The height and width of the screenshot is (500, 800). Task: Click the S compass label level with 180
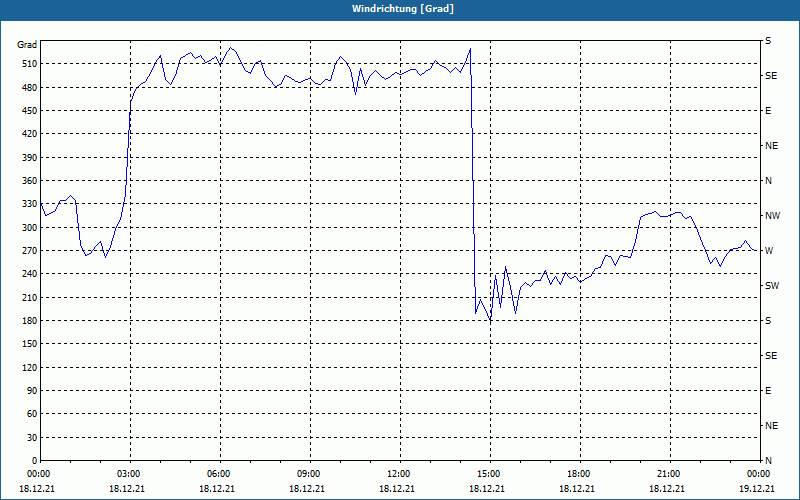tap(768, 321)
